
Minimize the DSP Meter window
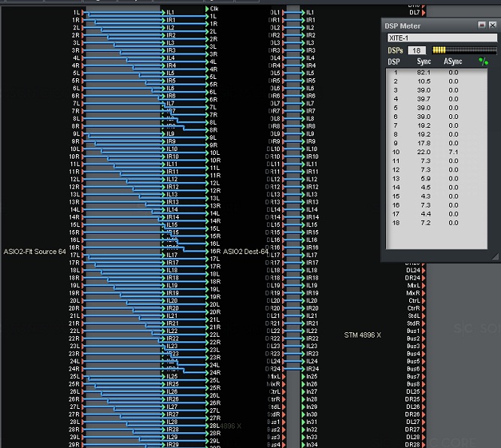coord(481,26)
